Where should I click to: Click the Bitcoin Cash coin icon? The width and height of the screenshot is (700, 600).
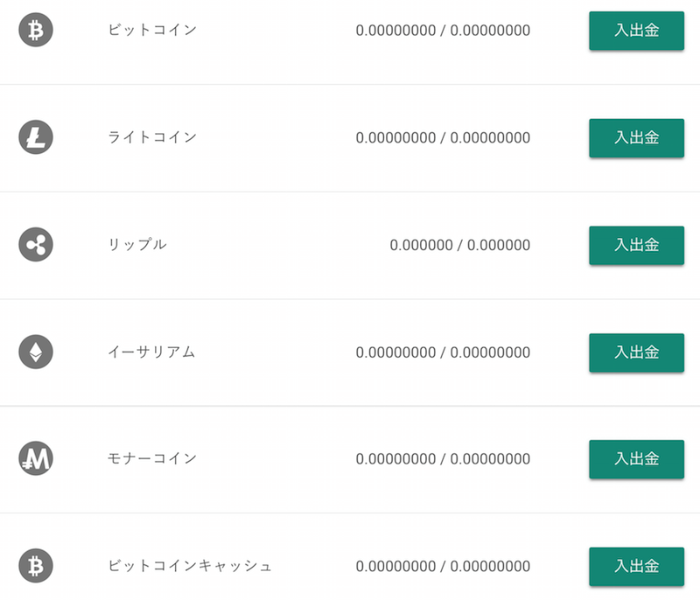36,566
